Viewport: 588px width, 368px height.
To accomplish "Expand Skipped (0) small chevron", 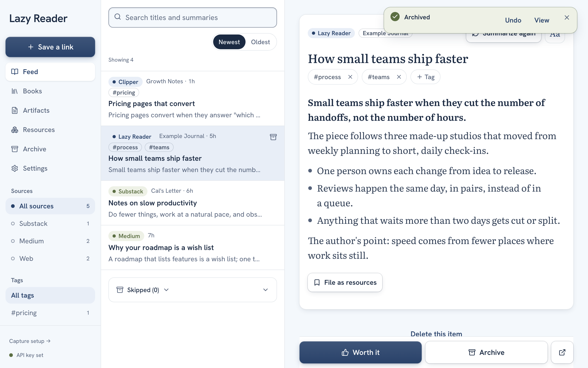I will point(166,290).
